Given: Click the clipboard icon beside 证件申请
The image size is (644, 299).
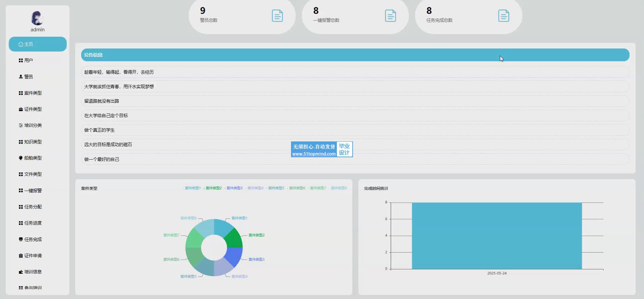Looking at the screenshot, I should click(21, 256).
